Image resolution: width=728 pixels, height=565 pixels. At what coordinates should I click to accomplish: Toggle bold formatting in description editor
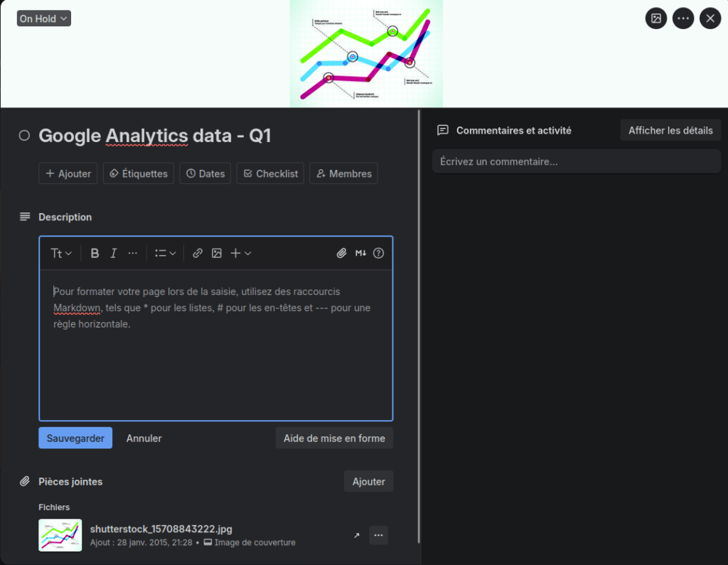(x=95, y=253)
